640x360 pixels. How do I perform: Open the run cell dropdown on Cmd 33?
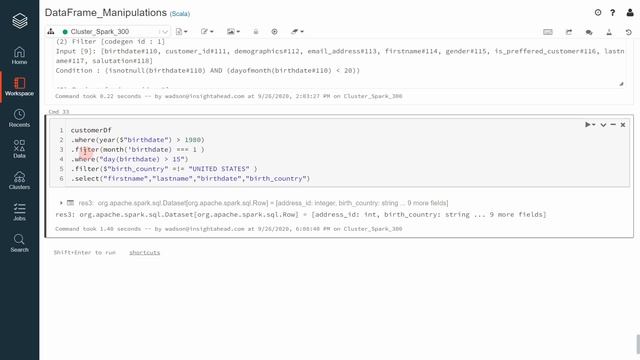[x=590, y=124]
